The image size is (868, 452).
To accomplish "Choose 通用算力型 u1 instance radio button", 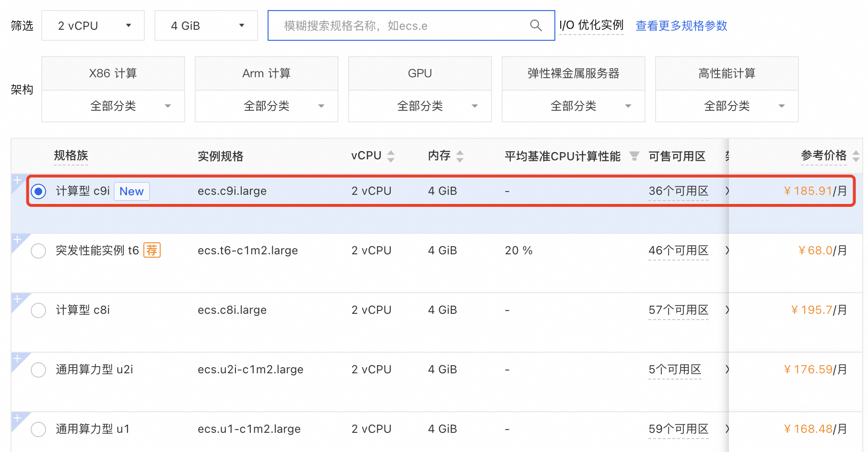I will pos(38,429).
